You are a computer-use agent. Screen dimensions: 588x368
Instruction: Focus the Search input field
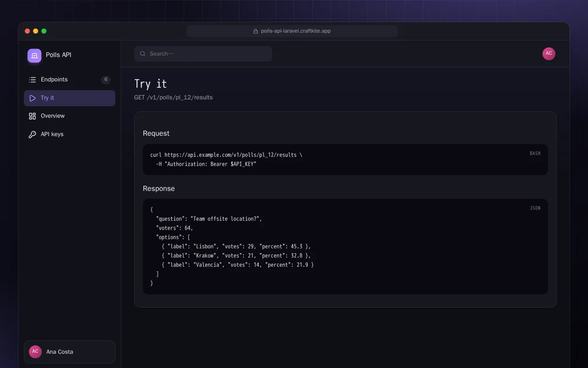(203, 54)
